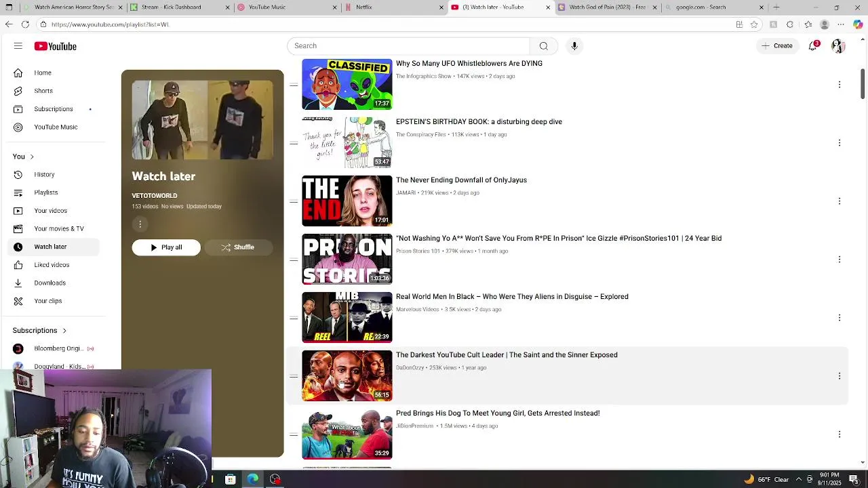Reload the page in browser
Screen dimensions: 868x488
(x=25, y=24)
